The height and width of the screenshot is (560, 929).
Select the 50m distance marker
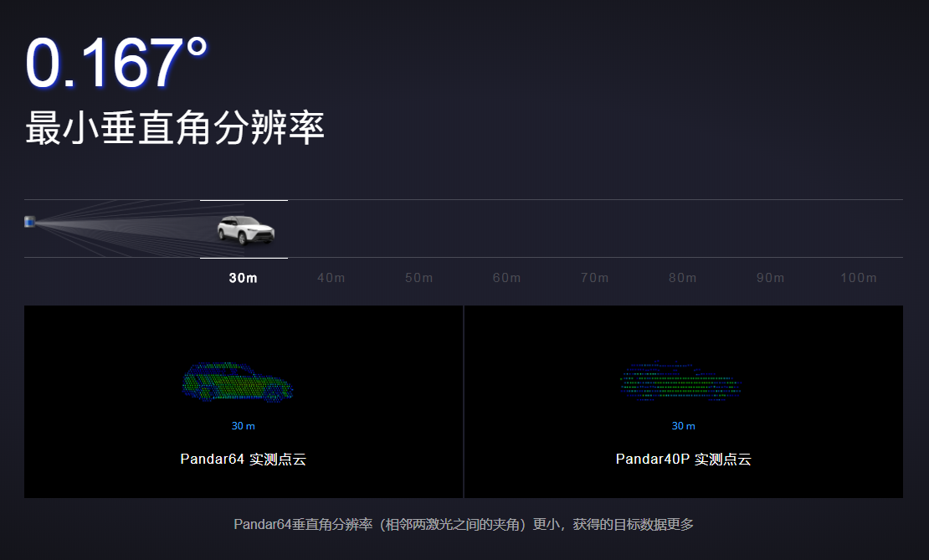418,278
